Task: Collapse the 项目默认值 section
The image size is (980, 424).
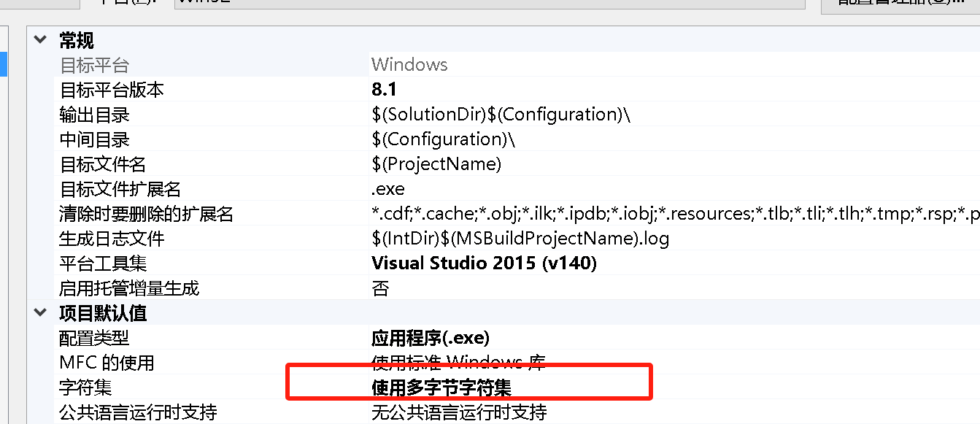Action: pos(40,312)
